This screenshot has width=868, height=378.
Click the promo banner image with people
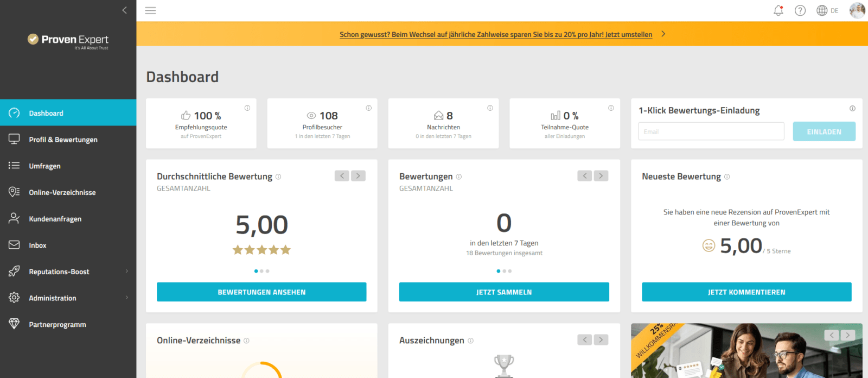pos(746,351)
